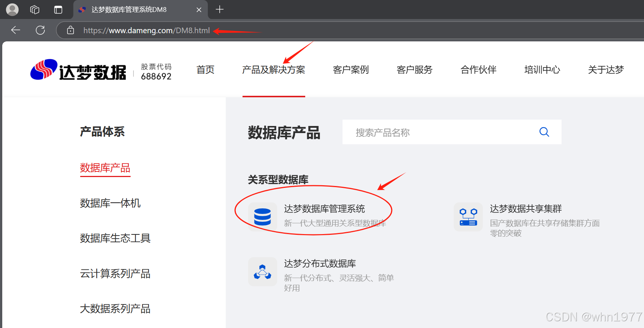Go back to the previous page
The height and width of the screenshot is (328, 644).
[x=16, y=30]
